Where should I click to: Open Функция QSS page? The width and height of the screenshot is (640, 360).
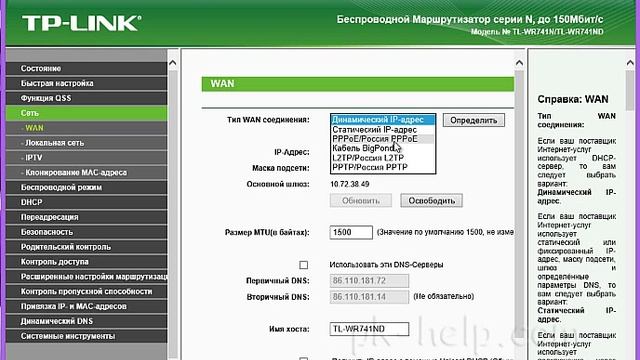(87, 98)
